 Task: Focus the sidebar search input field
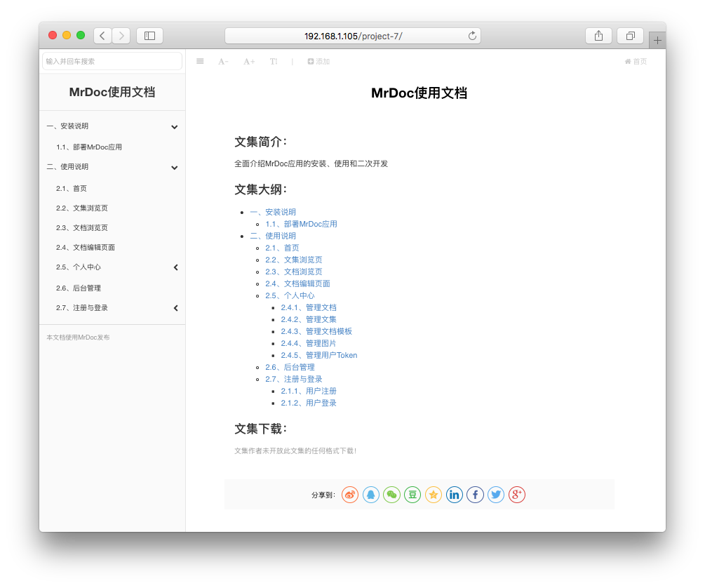click(112, 62)
